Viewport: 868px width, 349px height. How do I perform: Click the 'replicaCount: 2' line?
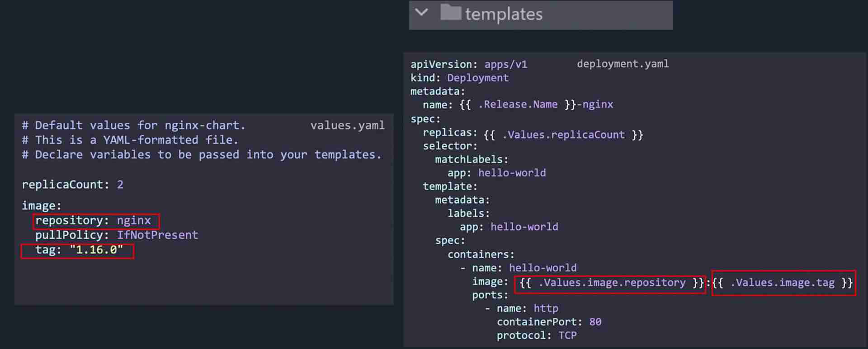72,185
